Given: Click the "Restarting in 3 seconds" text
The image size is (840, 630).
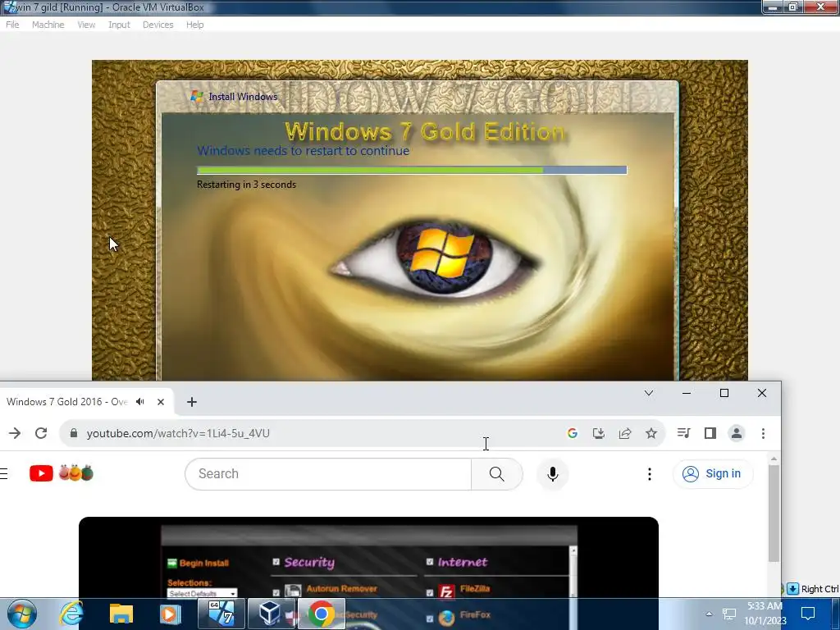Looking at the screenshot, I should coord(246,185).
